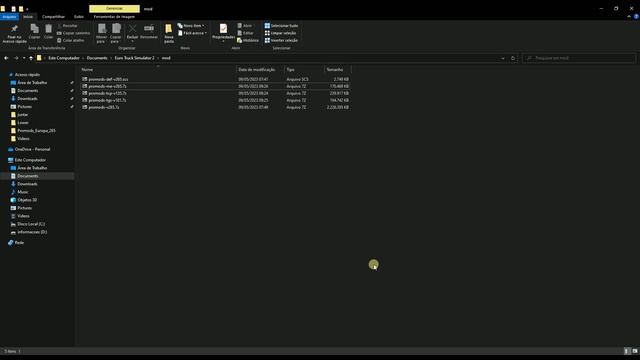This screenshot has height=360, width=640.
Task: Refresh the current folder view
Action: click(x=513, y=58)
